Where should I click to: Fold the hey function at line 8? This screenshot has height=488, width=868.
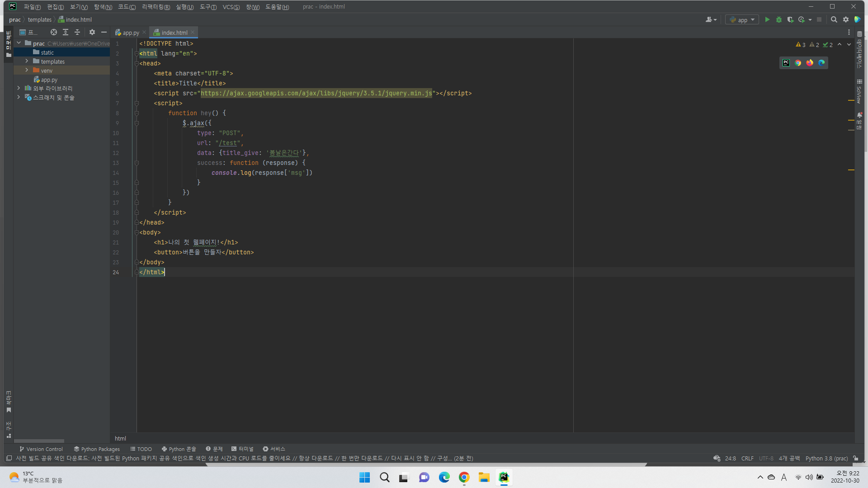pos(137,113)
